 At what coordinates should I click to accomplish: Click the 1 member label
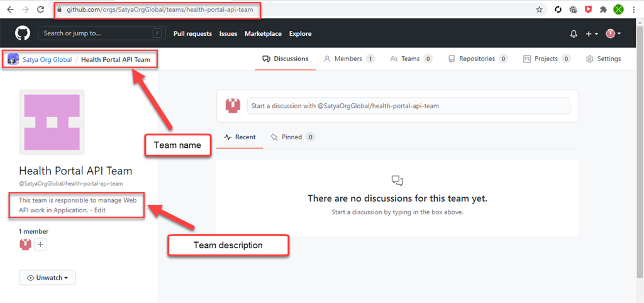coord(34,231)
